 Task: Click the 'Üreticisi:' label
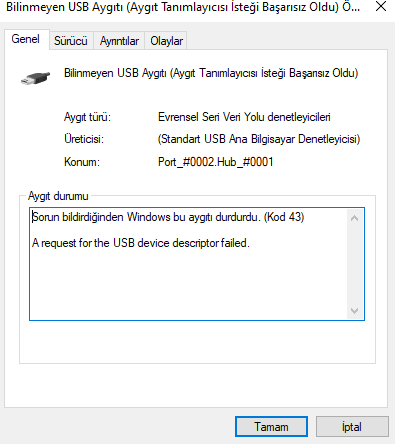coord(84,139)
